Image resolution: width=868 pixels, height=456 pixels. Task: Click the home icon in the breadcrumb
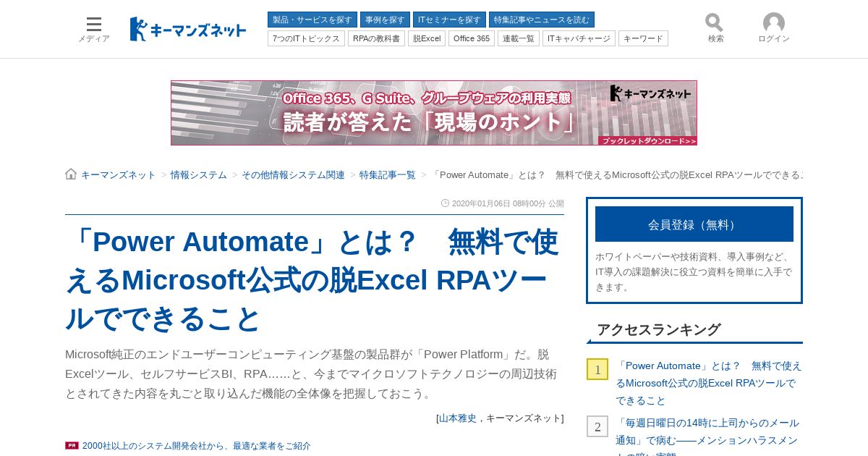coord(71,174)
